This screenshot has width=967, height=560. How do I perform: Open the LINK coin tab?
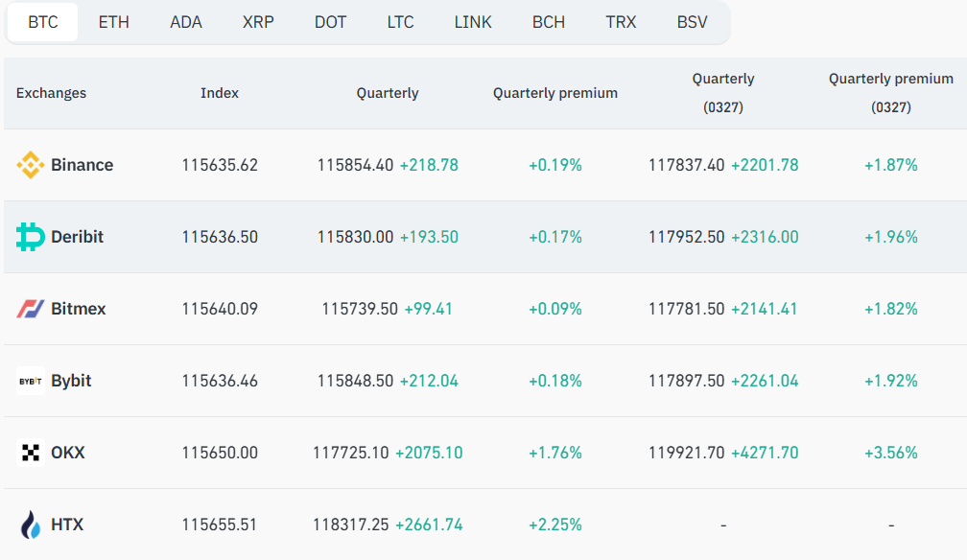tap(473, 22)
